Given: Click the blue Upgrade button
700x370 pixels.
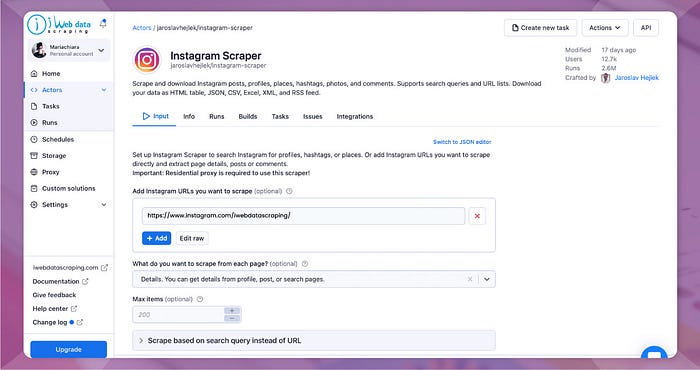Looking at the screenshot, I should tap(69, 349).
